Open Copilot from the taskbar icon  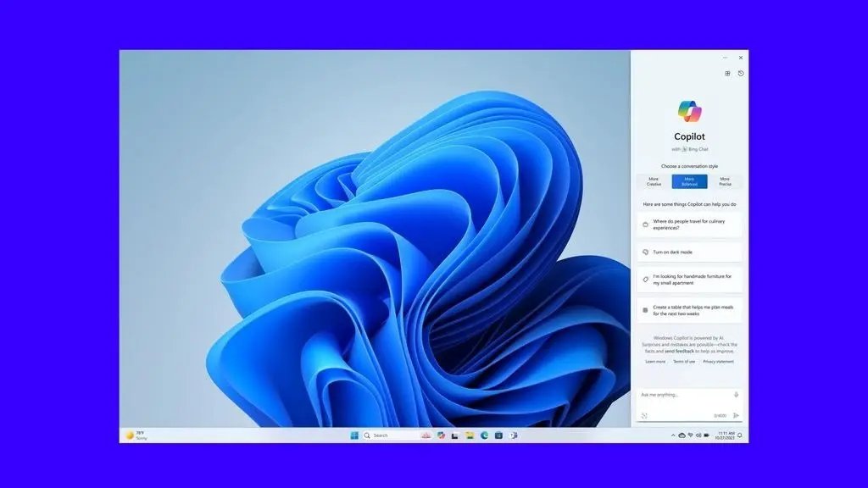(441, 435)
